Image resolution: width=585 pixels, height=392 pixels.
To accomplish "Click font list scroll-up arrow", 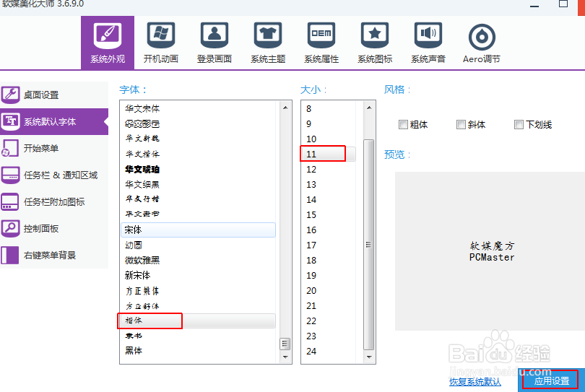I will [285, 108].
